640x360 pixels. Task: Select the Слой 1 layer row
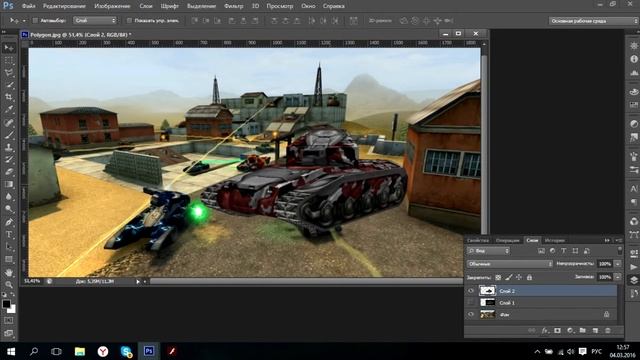pos(541,302)
